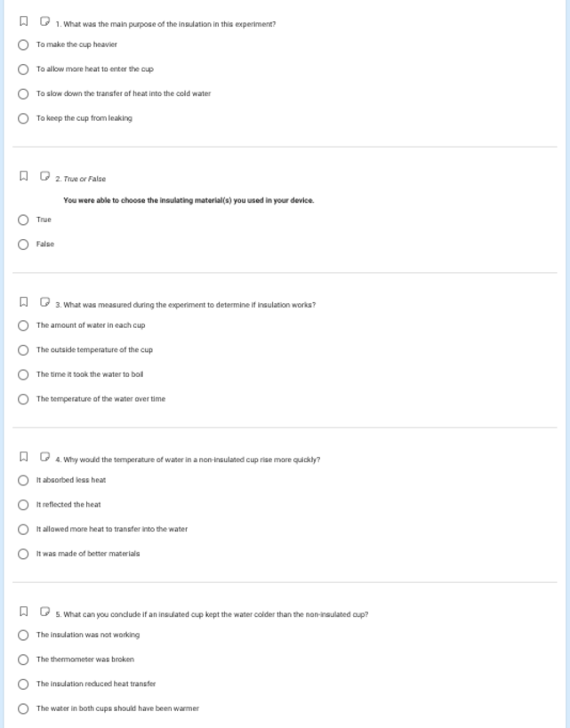This screenshot has height=728, width=570.
Task: Open note icon for question 2
Action: (x=44, y=176)
